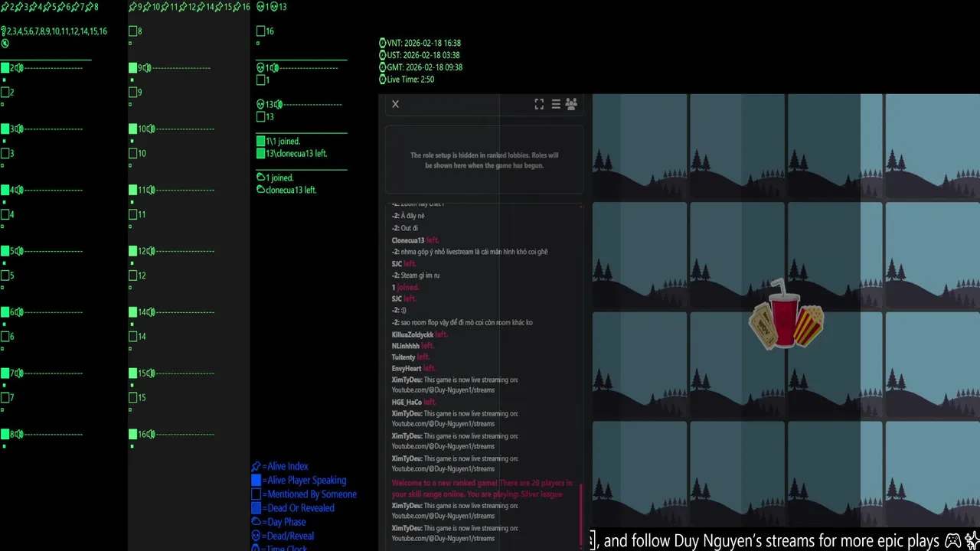Click 'Mentioned By Someone' legend entry
This screenshot has height=551, width=980.
(304, 494)
